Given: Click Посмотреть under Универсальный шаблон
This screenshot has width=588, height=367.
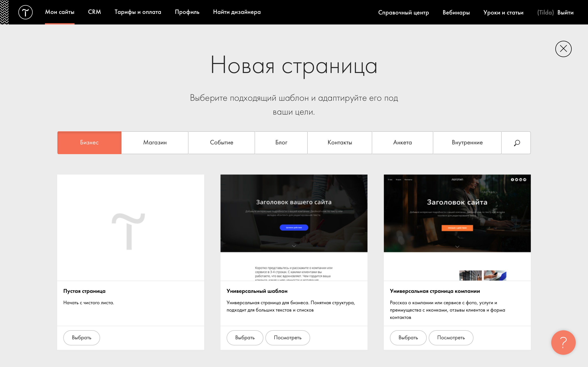Looking at the screenshot, I should point(288,338).
